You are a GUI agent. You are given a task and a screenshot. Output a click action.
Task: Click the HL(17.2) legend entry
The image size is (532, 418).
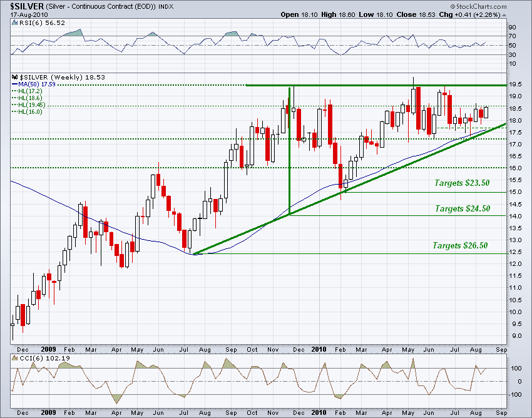[27, 91]
